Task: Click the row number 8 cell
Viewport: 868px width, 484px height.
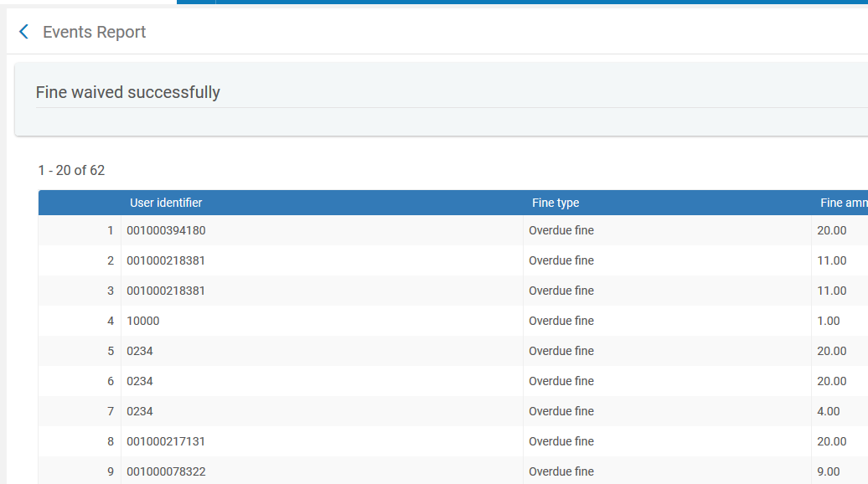Action: (x=110, y=441)
